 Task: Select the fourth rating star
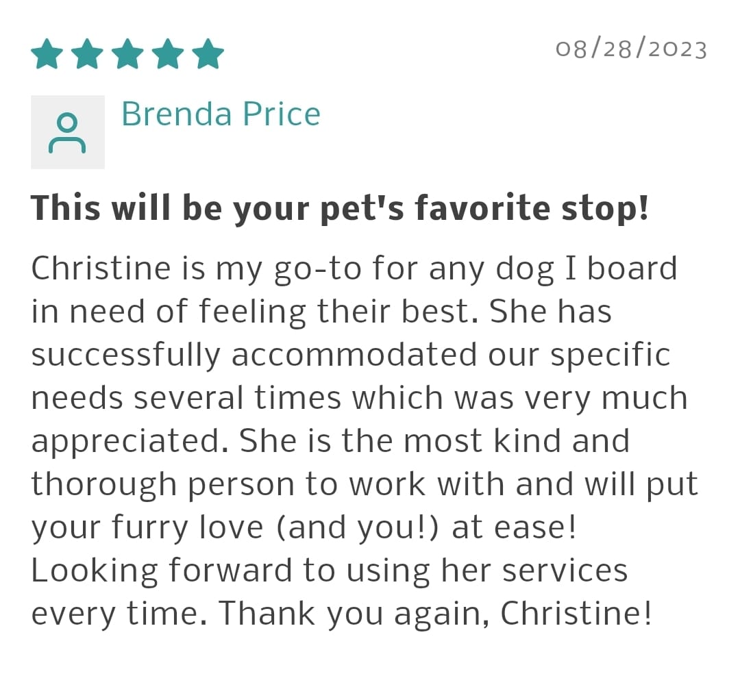[x=168, y=54]
